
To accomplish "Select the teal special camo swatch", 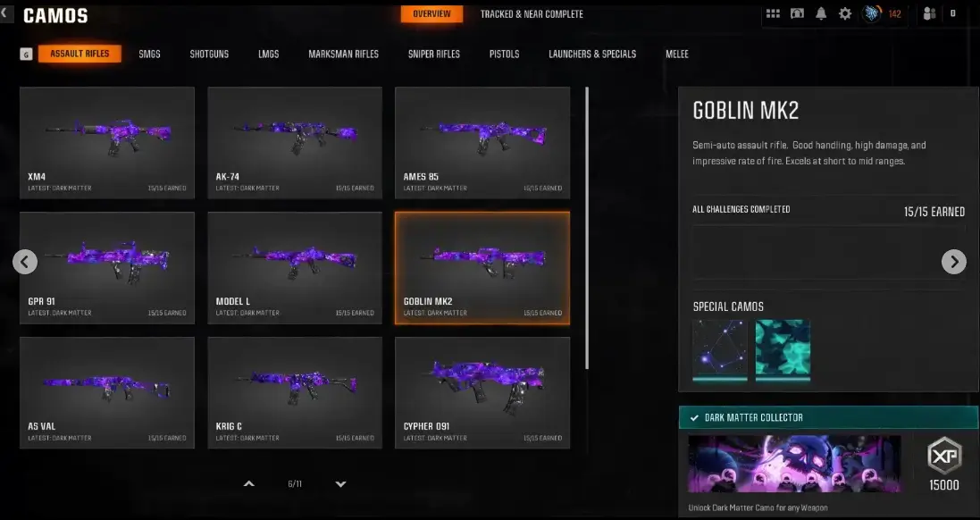I will point(783,348).
